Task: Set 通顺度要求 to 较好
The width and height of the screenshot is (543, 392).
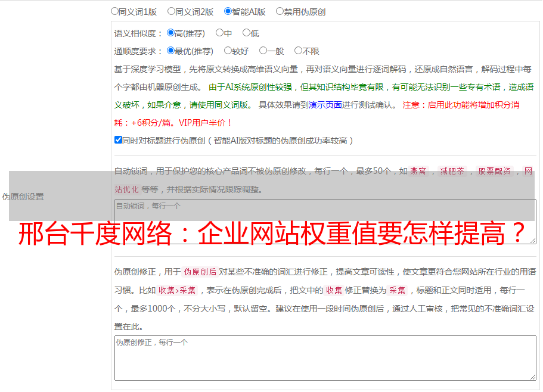Action: (228, 51)
